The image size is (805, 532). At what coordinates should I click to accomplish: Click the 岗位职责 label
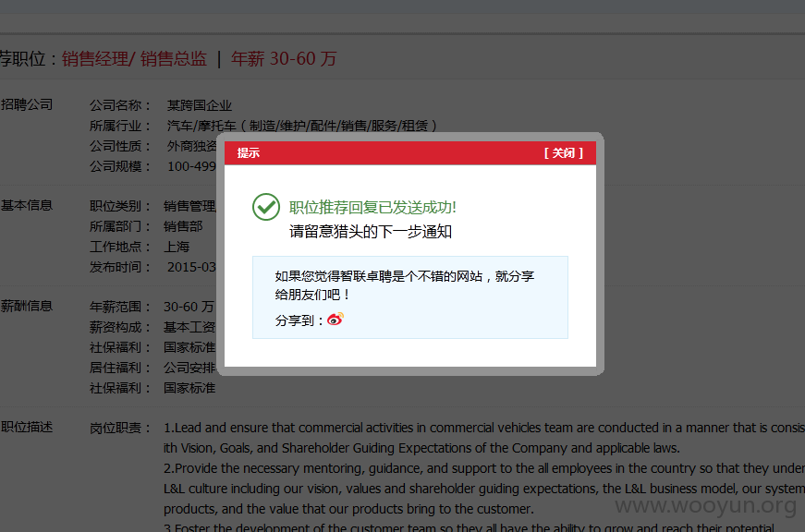coord(120,428)
